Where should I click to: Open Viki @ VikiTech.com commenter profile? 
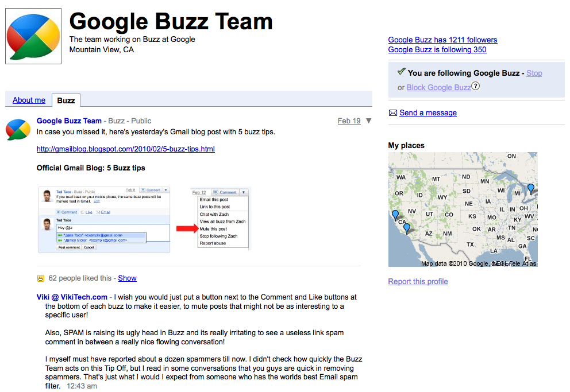pos(72,297)
